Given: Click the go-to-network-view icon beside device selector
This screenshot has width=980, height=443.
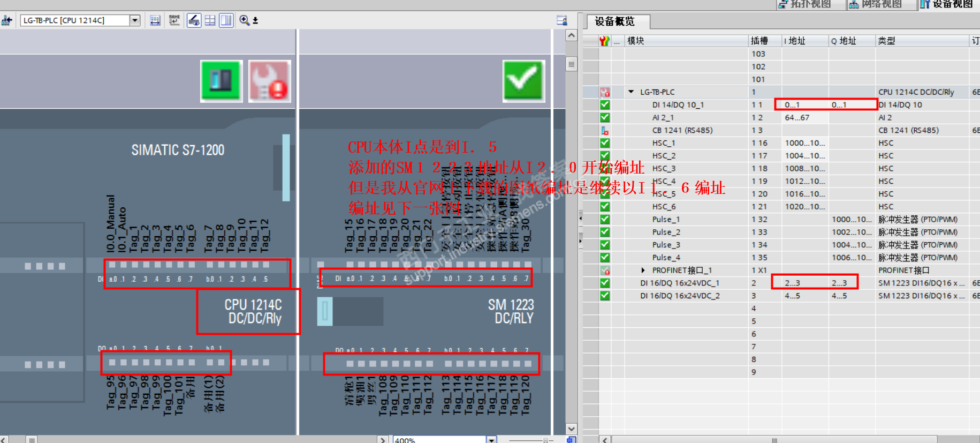Looking at the screenshot, I should pyautogui.click(x=7, y=20).
